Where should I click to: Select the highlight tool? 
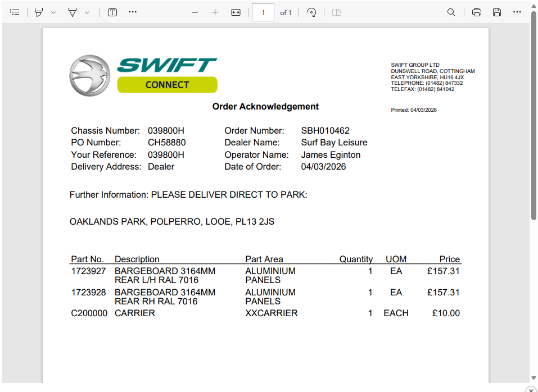[39, 12]
